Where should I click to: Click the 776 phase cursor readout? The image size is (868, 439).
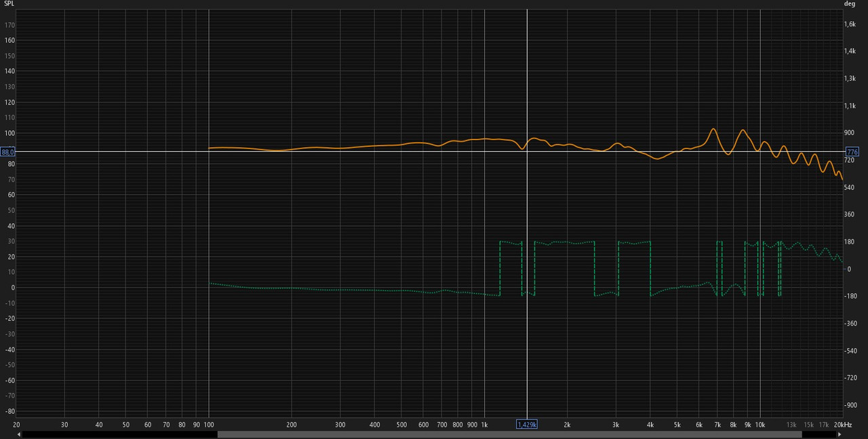(x=852, y=152)
